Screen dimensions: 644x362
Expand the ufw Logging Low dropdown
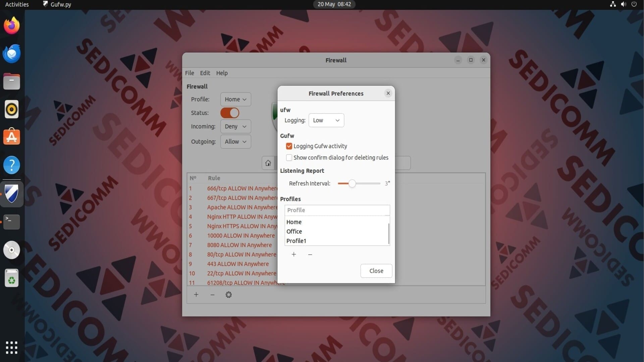pos(326,120)
